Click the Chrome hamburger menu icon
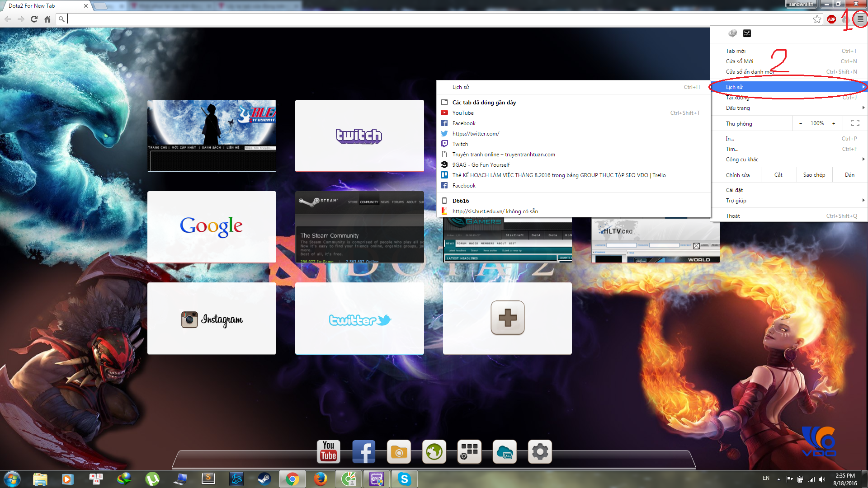Viewport: 868px width, 488px height. [x=860, y=19]
